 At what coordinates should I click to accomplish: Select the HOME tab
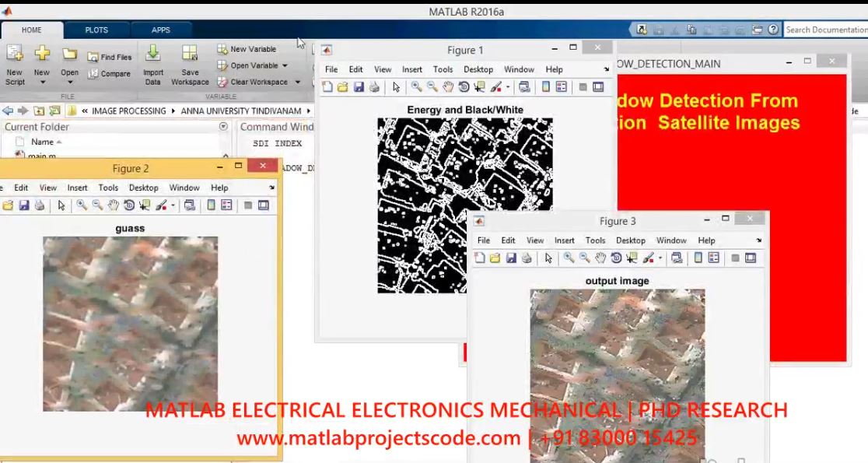(32, 30)
